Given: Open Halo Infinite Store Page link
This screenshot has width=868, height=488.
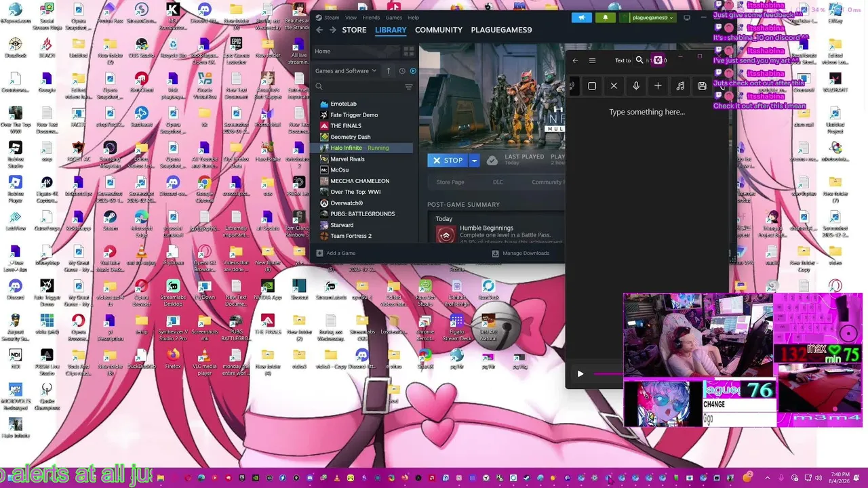Looking at the screenshot, I should point(450,182).
